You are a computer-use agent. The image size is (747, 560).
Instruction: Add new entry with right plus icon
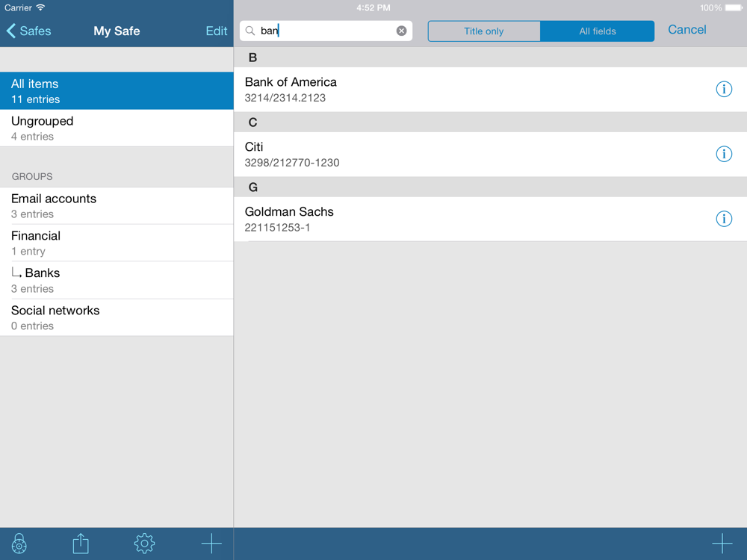[x=722, y=544]
